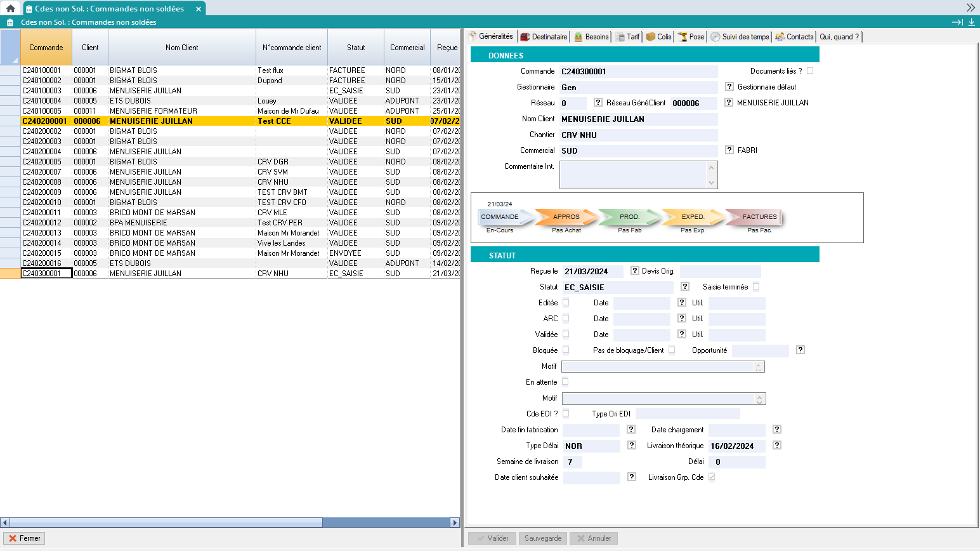Click the Fermer button
The width and height of the screenshot is (980, 551).
24,538
